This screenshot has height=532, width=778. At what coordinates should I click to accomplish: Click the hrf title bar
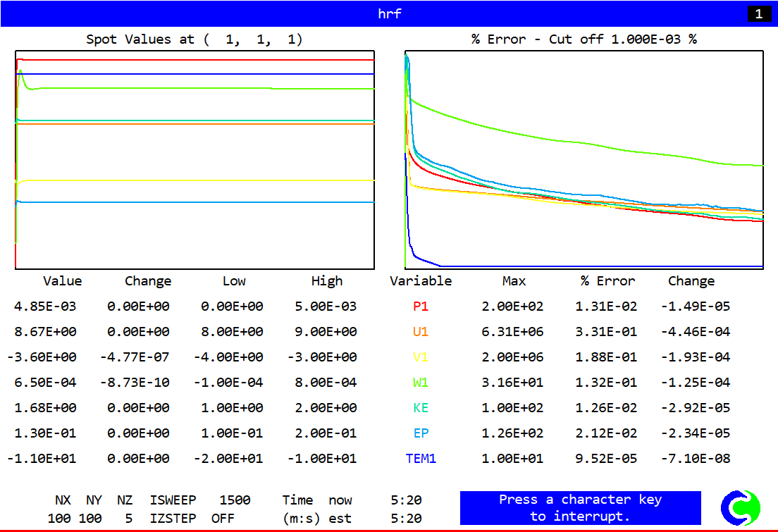click(x=389, y=14)
